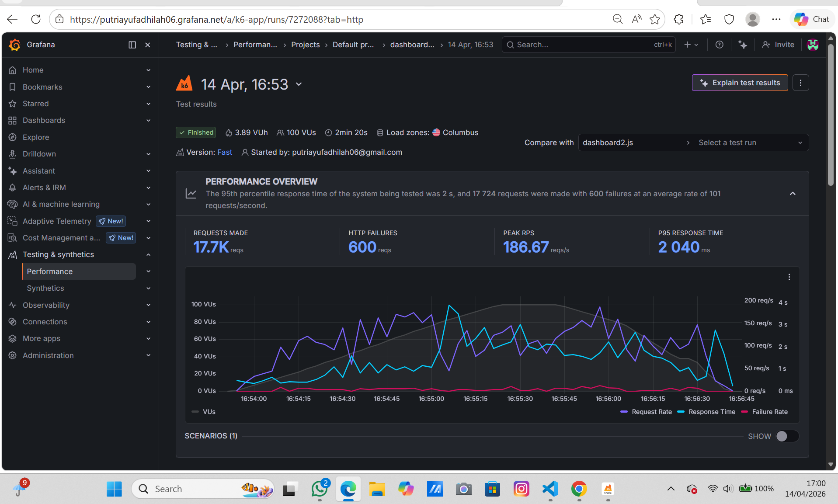This screenshot has width=838, height=504.
Task: Open chart panel three-dot menu
Action: click(x=789, y=277)
